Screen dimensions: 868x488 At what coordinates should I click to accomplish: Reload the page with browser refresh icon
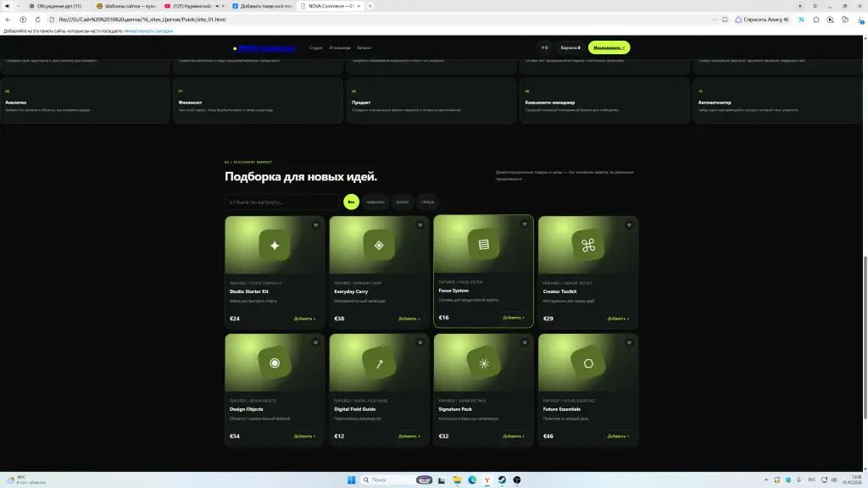click(x=37, y=19)
